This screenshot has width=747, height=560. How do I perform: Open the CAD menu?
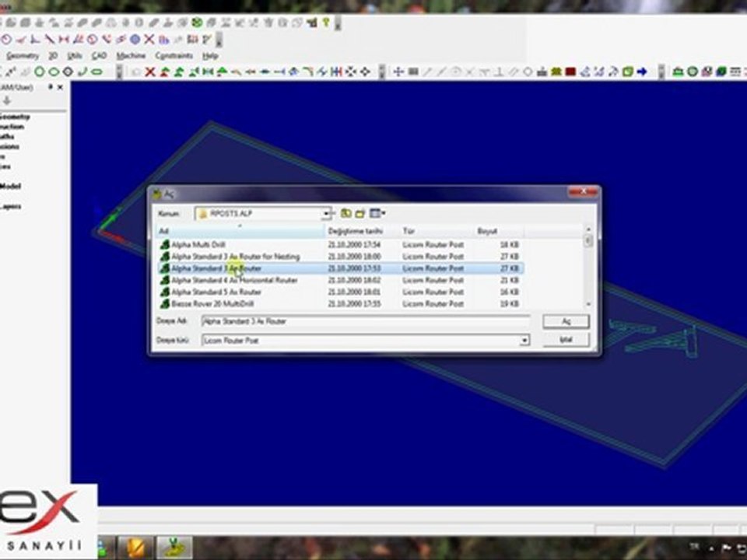pos(99,56)
